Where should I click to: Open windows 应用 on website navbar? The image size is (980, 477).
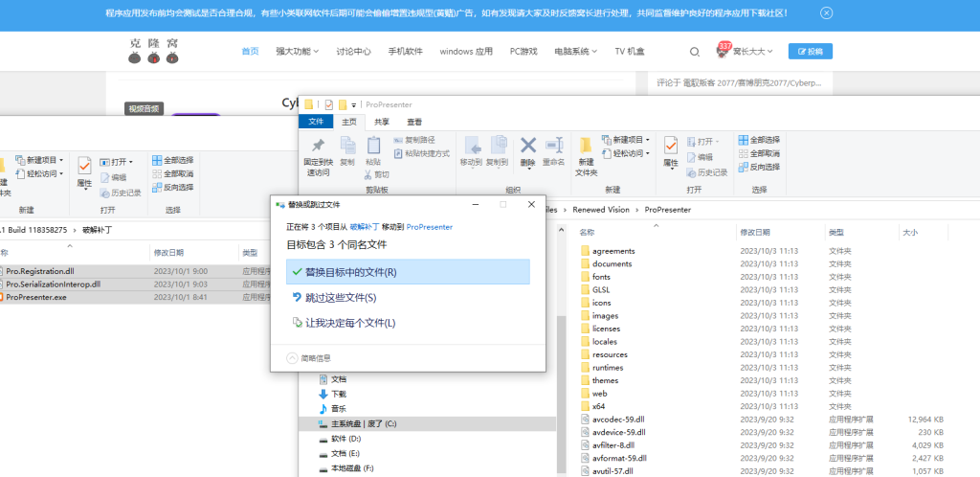tap(466, 52)
